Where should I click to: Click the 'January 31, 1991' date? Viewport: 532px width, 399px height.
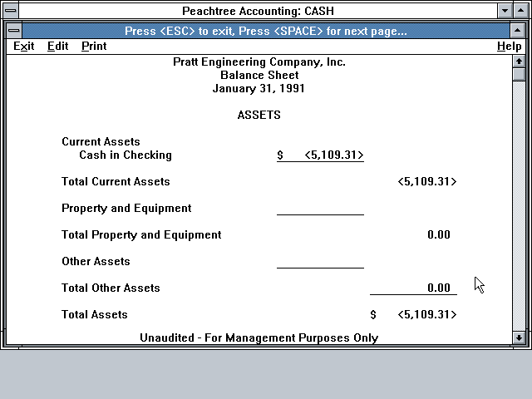click(259, 89)
